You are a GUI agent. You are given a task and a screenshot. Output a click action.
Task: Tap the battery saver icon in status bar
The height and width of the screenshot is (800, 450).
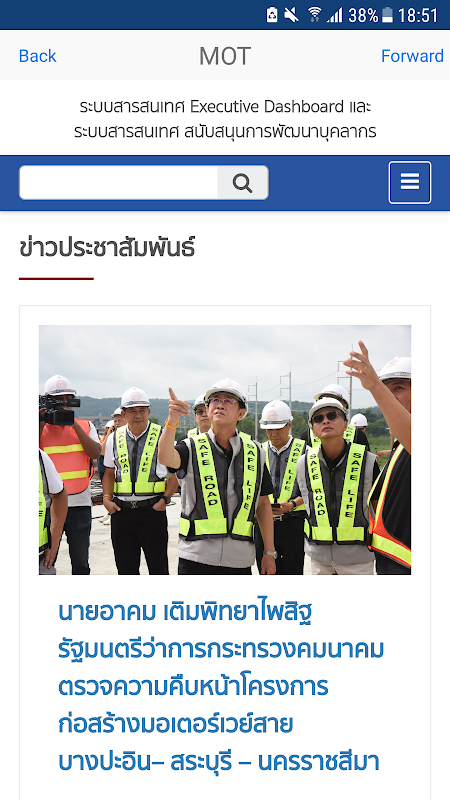272,15
